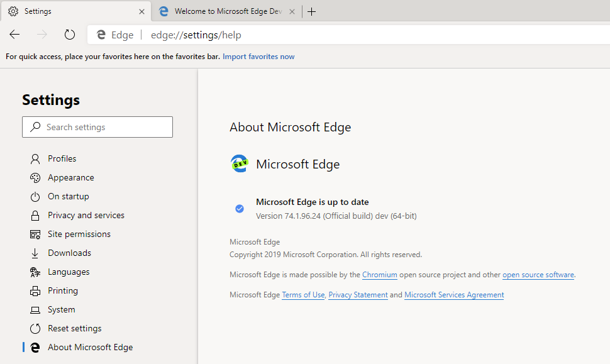Open the Terms of Use link

pos(303,294)
